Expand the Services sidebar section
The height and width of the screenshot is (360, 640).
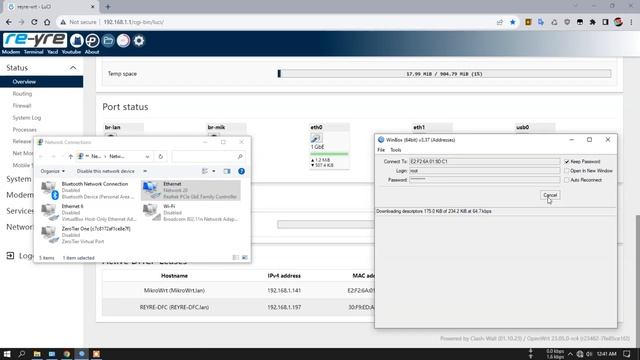point(20,211)
